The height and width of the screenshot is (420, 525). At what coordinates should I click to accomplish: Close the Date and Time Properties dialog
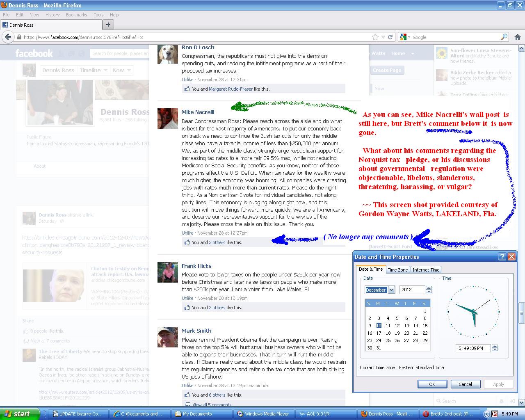coord(511,257)
